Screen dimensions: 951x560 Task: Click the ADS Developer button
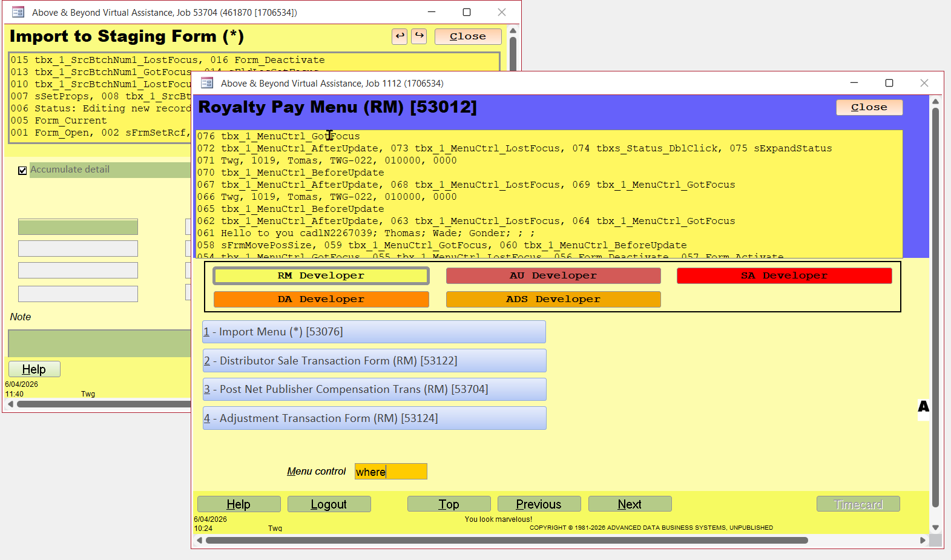(553, 300)
